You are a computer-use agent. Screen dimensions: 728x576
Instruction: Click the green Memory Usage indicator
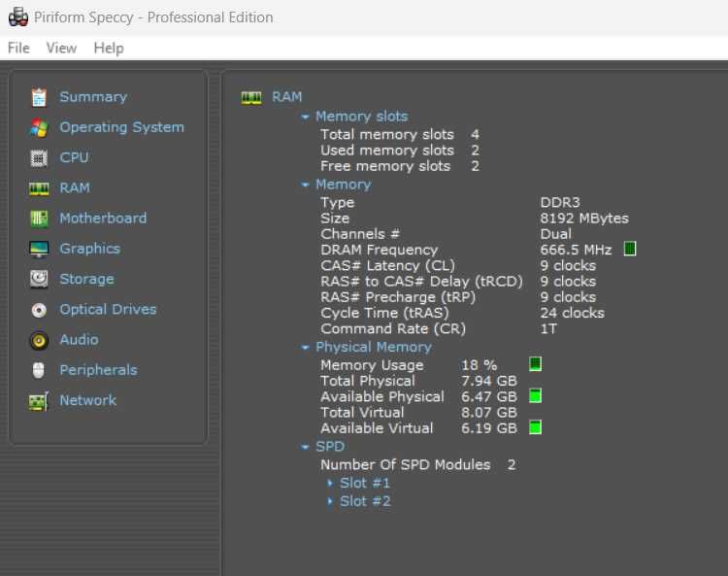click(535, 364)
